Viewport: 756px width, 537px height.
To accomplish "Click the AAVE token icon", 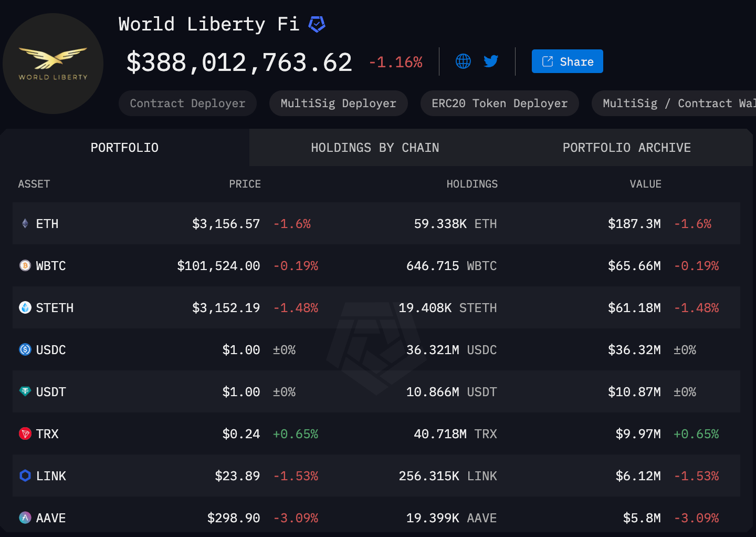I will (x=25, y=518).
